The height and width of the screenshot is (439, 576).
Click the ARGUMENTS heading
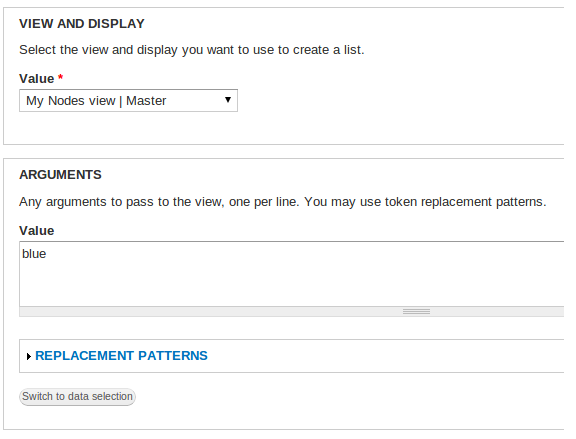(60, 174)
